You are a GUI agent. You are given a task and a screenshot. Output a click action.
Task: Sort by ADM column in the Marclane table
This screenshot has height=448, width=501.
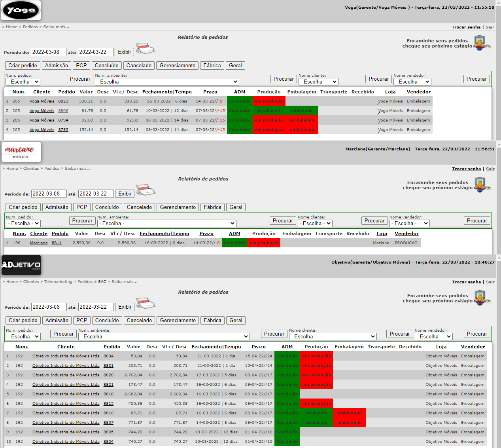234,233
